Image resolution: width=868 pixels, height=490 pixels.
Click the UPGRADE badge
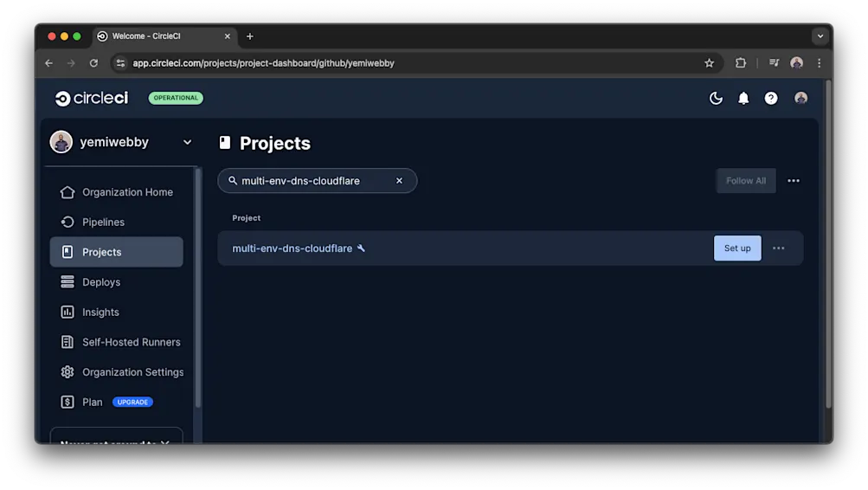point(133,402)
